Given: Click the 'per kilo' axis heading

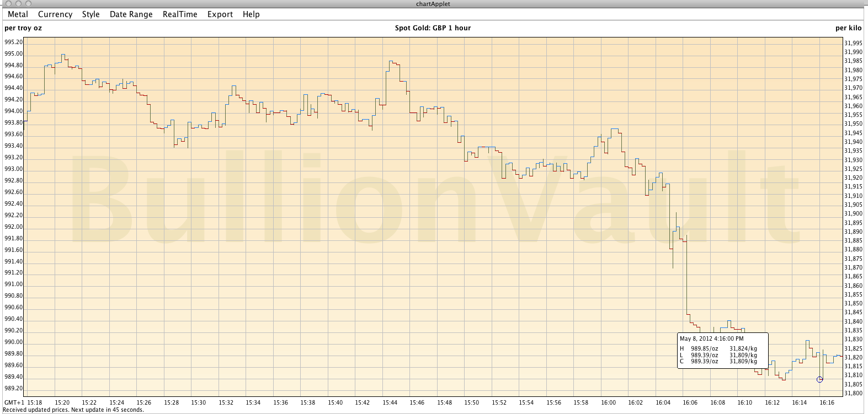Looking at the screenshot, I should click(x=848, y=28).
